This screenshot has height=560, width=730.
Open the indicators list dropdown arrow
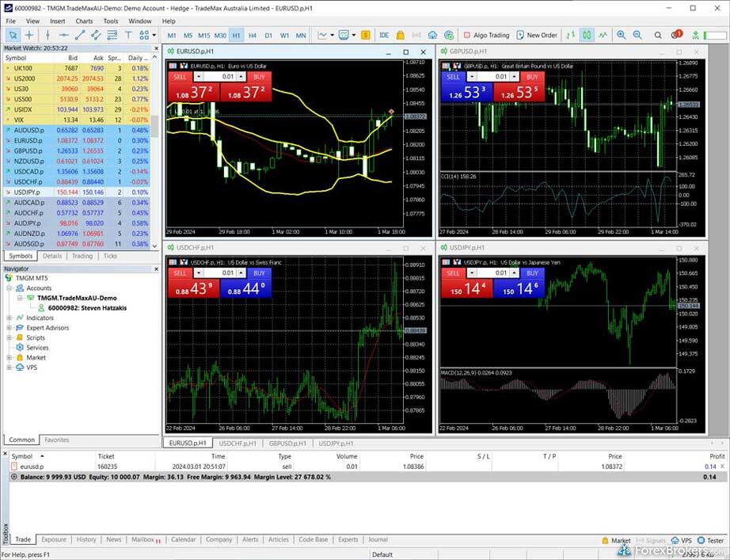(x=333, y=35)
